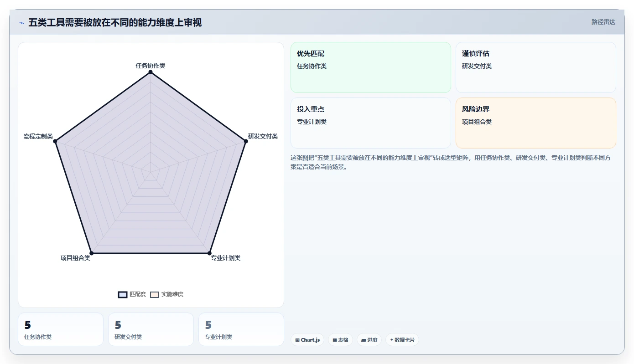
Task: Click the lightning icon beside the title
Action: click(21, 23)
